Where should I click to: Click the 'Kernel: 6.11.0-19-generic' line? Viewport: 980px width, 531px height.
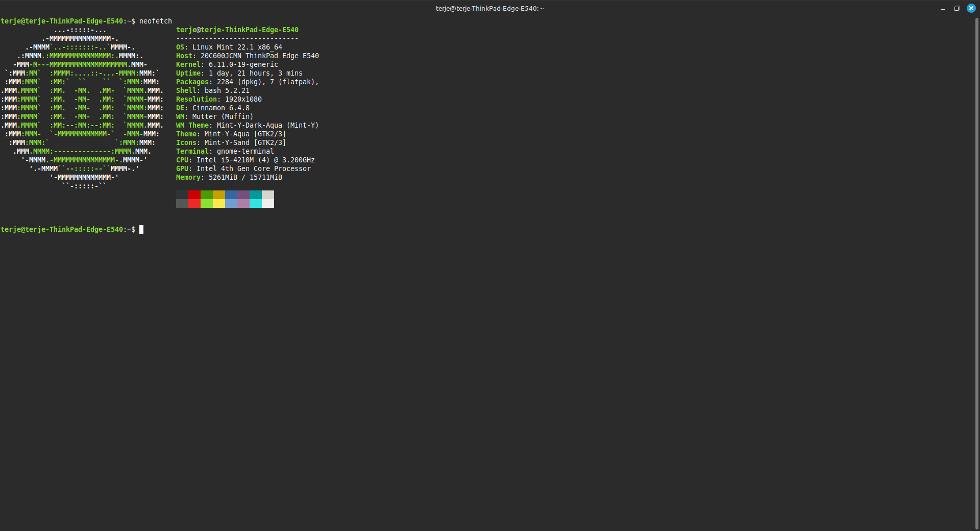click(227, 65)
